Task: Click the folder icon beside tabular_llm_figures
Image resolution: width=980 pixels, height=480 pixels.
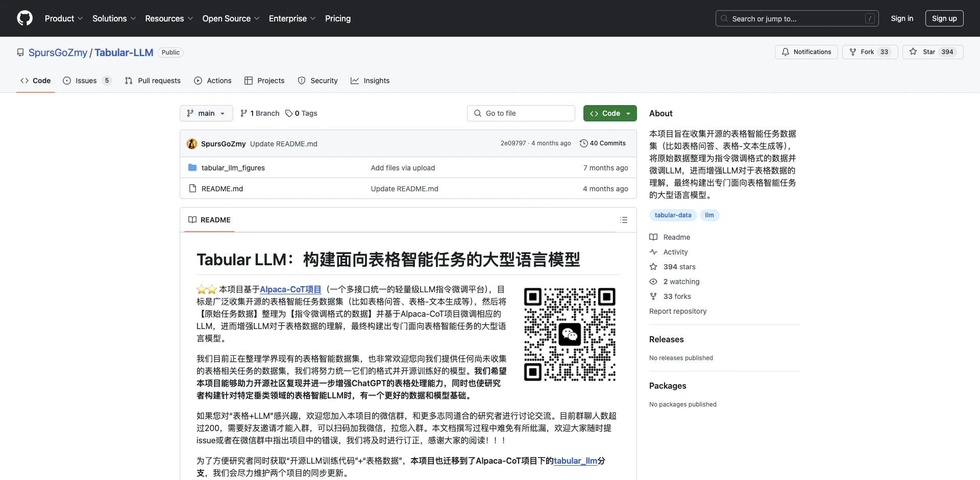Action: [192, 168]
